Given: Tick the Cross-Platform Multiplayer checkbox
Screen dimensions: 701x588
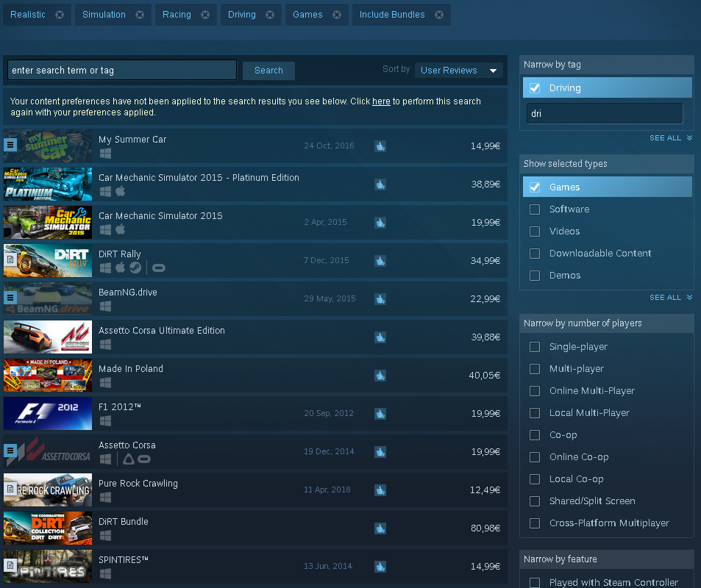Looking at the screenshot, I should click(x=535, y=523).
